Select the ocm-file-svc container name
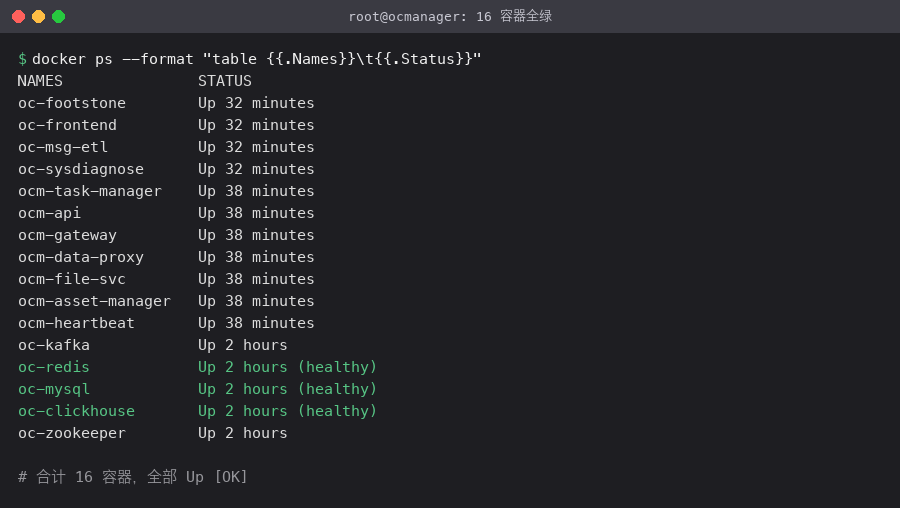Viewport: 900px width, 508px height. 72,279
